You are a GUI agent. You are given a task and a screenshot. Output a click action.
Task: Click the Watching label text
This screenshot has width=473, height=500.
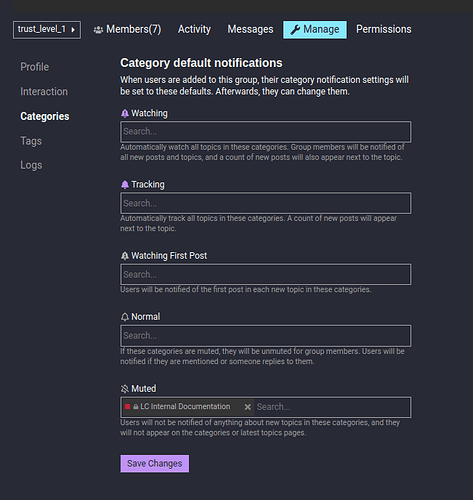149,113
